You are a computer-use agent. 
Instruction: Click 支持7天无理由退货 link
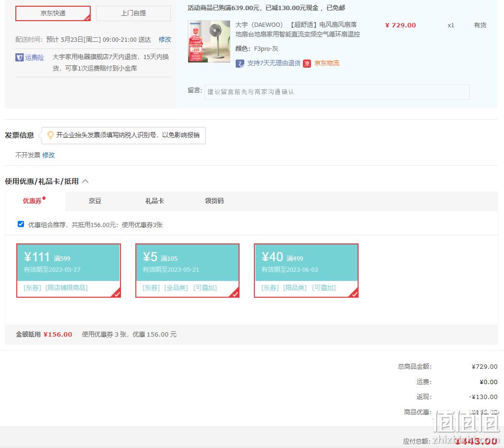[274, 63]
